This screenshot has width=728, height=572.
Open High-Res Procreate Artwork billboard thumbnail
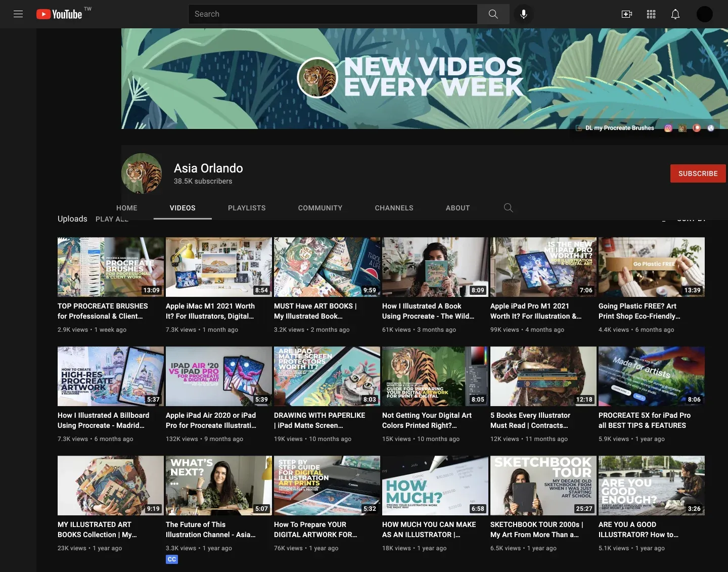[x=111, y=376]
